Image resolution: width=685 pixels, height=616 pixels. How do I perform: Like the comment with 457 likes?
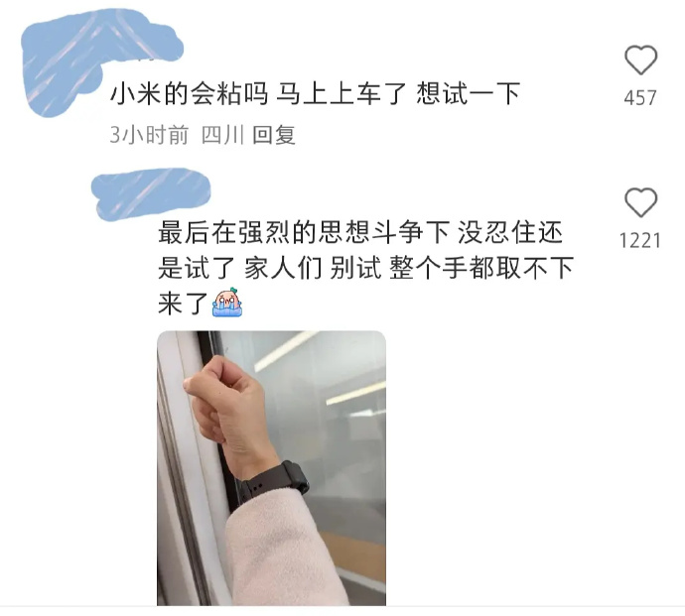pos(640,60)
